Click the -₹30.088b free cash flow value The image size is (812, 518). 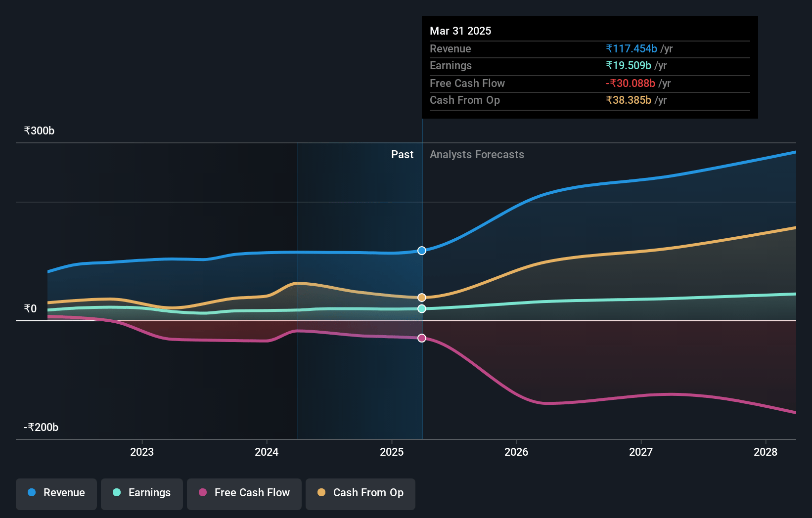tap(631, 83)
